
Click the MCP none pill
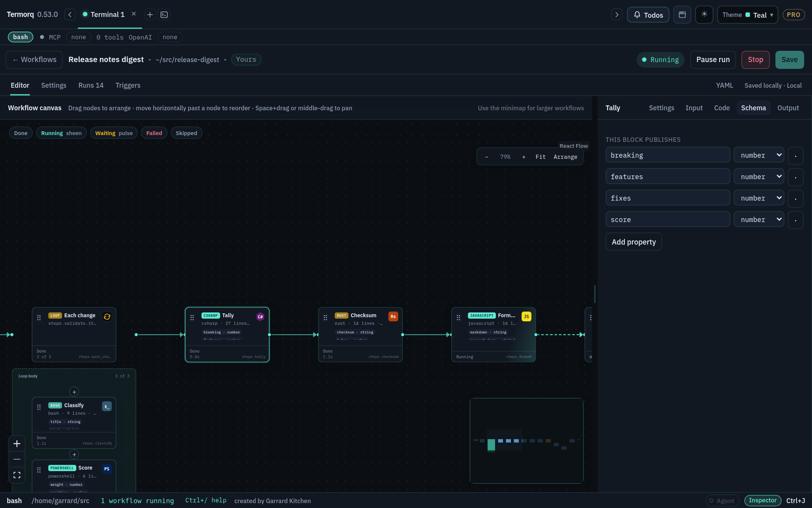point(79,37)
